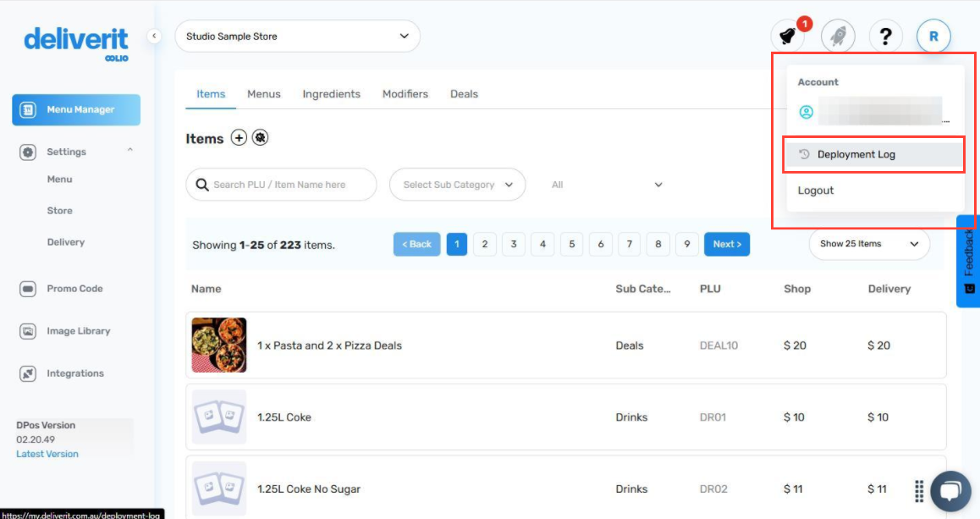980x519 pixels.
Task: Click the Integrations sidebar entry
Action: 76,373
